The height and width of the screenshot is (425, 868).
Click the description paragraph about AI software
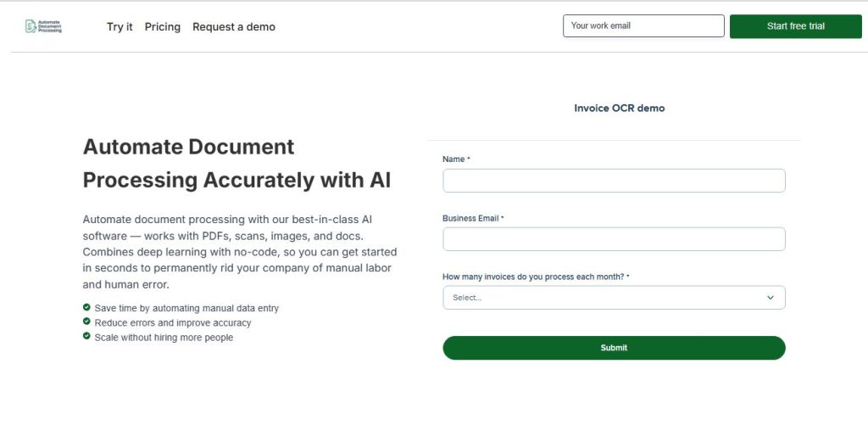[x=240, y=251]
